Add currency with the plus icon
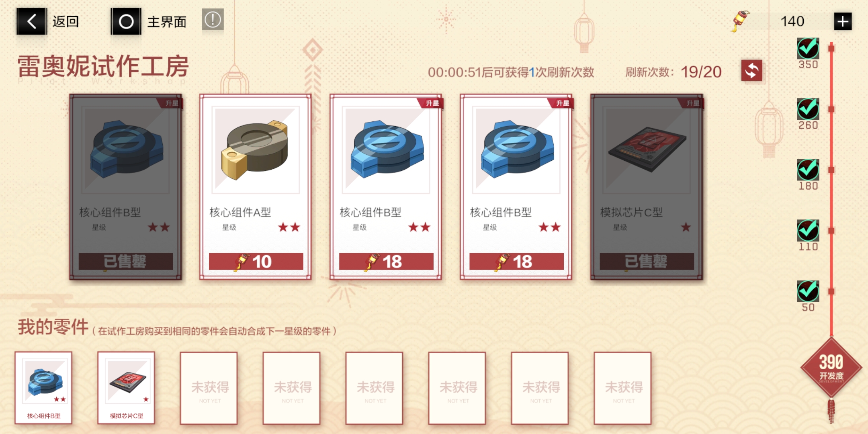 (x=843, y=21)
